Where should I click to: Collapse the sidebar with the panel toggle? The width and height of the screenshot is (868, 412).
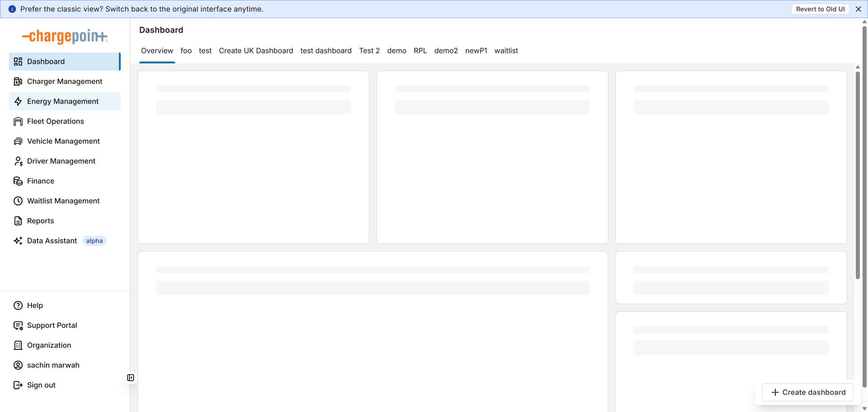[131, 378]
